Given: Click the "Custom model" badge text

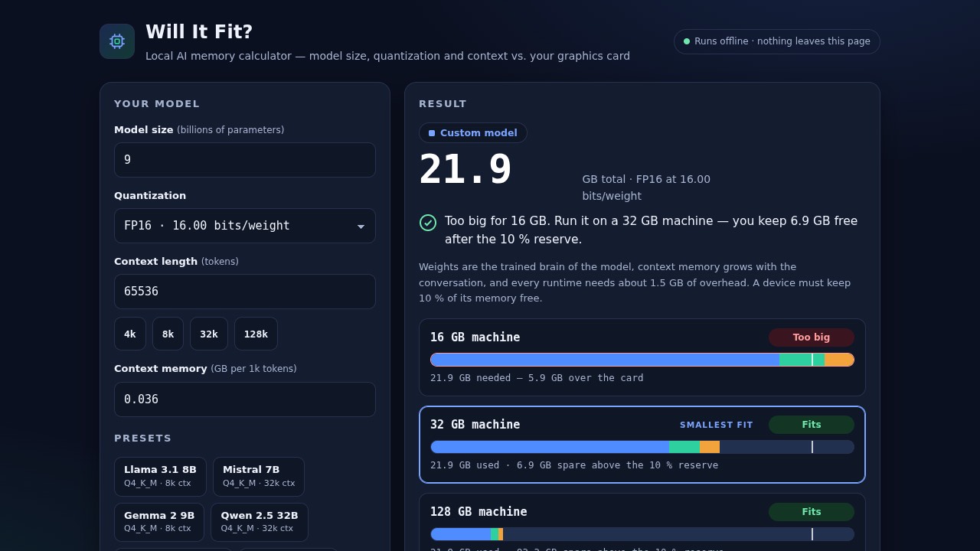Looking at the screenshot, I should (479, 133).
